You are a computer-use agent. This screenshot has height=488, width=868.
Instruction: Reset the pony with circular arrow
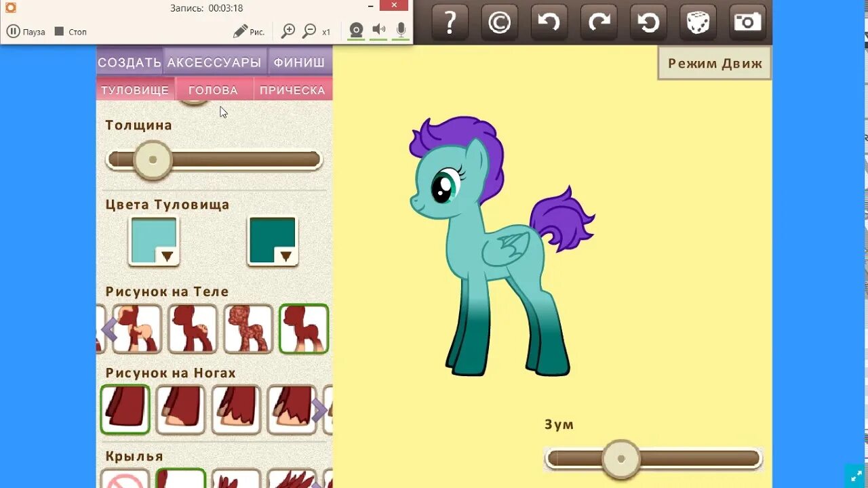pyautogui.click(x=648, y=22)
